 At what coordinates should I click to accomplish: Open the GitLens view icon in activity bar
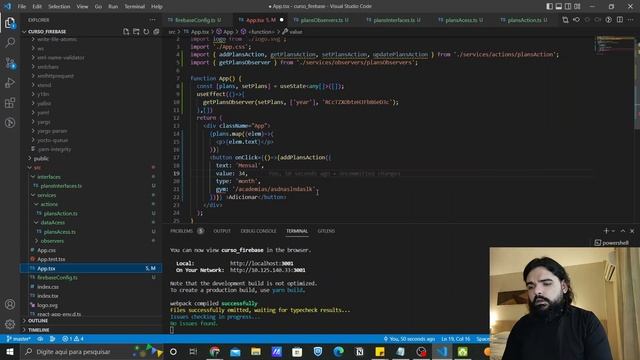click(x=10, y=122)
